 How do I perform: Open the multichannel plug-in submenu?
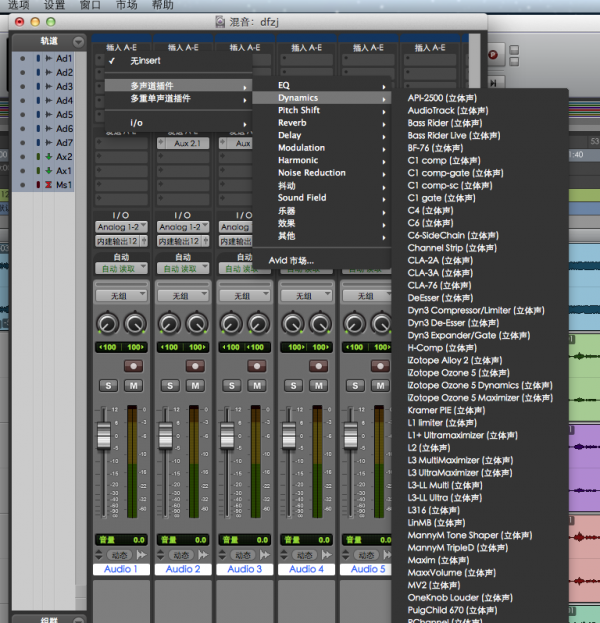tap(178, 86)
